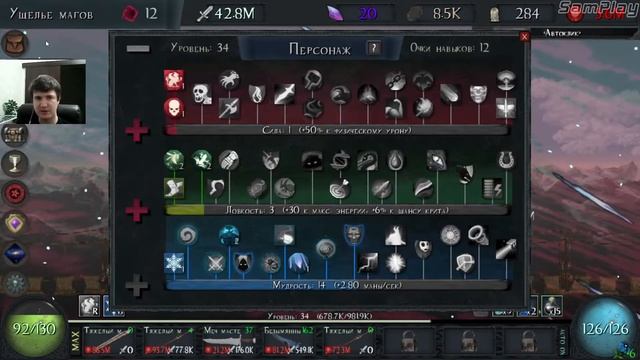
Task: Select the coin stack lightning skill
Action: pos(492,188)
